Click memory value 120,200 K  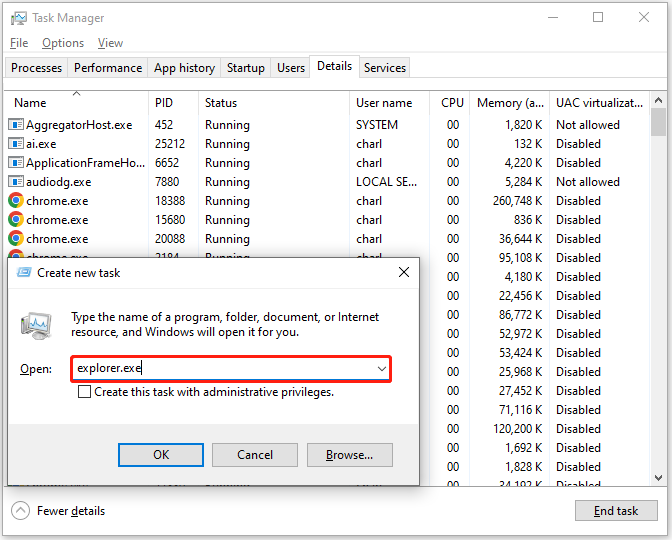[518, 429]
